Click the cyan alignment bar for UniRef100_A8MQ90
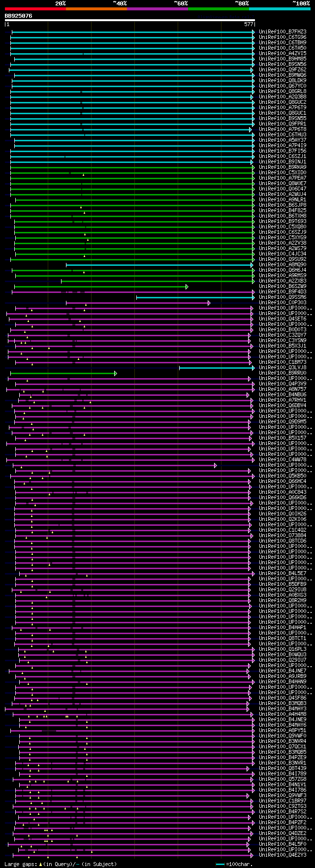Image resolution: width=315 pixels, height=868 pixels. (160, 265)
